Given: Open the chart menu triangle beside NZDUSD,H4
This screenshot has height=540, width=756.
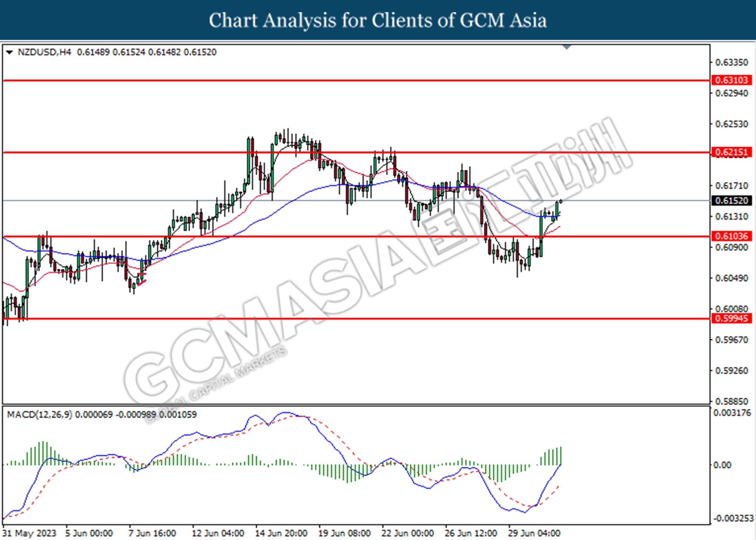Looking at the screenshot, I should click(x=9, y=52).
